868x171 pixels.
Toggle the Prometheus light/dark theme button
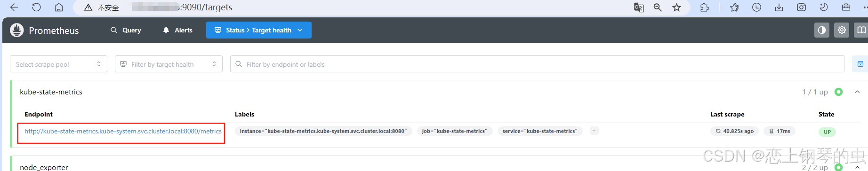coord(822,30)
